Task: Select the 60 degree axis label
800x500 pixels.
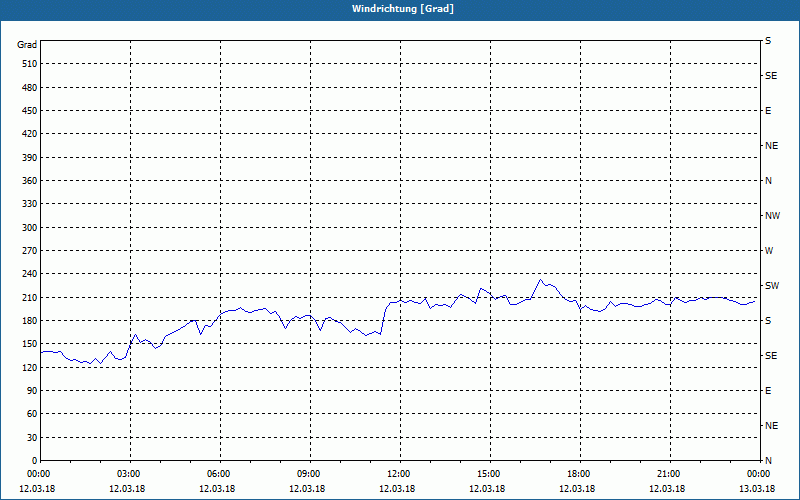Action: click(32, 414)
